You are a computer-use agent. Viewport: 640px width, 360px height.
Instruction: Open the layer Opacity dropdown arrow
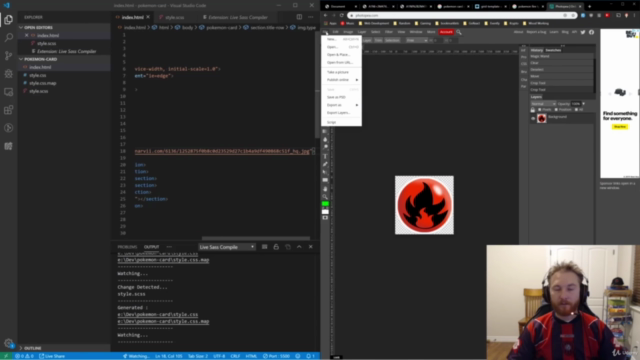(584, 104)
